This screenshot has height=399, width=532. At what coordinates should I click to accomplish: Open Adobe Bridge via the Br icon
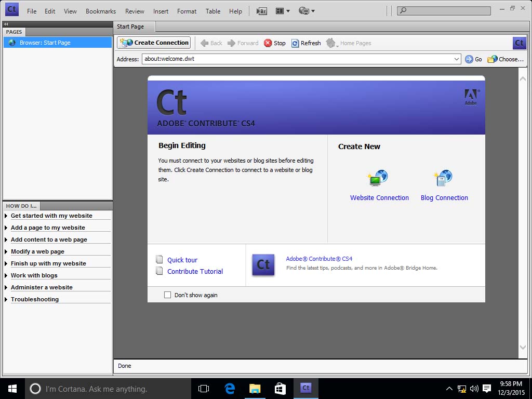(261, 11)
